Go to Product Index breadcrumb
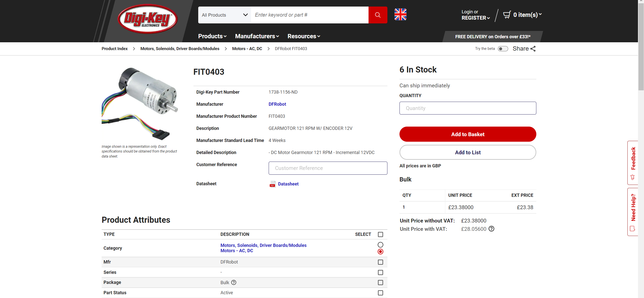Image resolution: width=644 pixels, height=298 pixels. point(114,49)
